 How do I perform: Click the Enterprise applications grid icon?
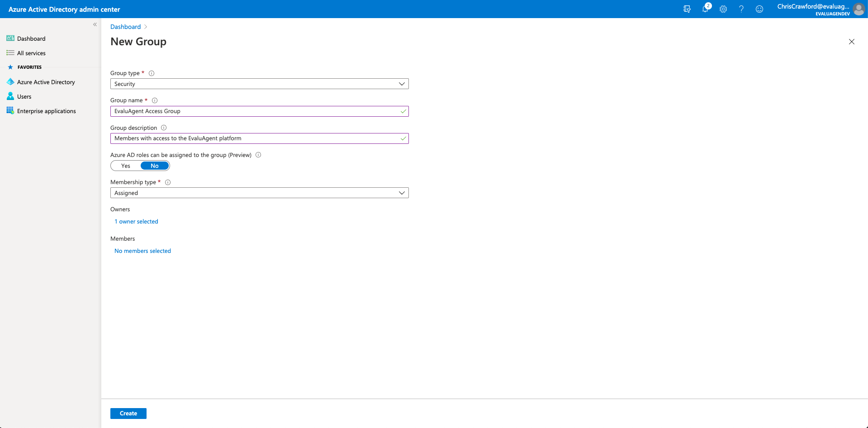pos(10,111)
